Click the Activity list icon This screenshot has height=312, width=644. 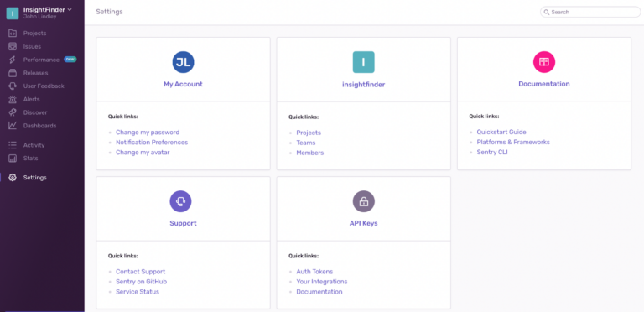(13, 145)
